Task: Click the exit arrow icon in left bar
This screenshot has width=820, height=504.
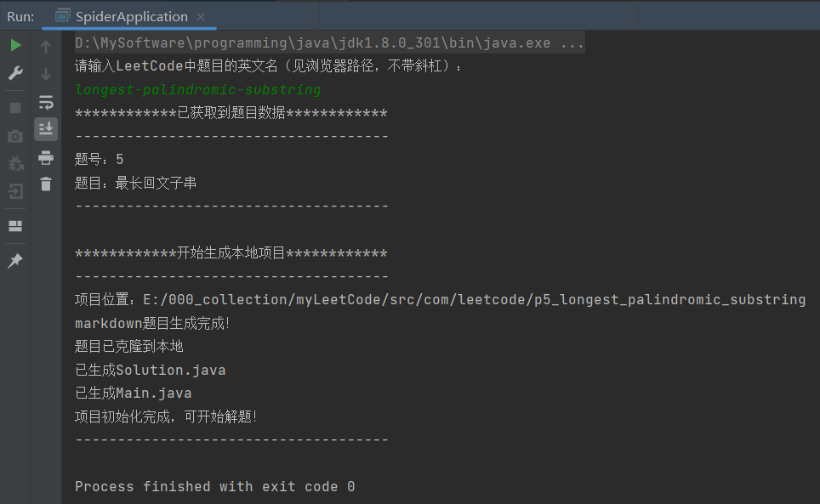Action: point(15,191)
